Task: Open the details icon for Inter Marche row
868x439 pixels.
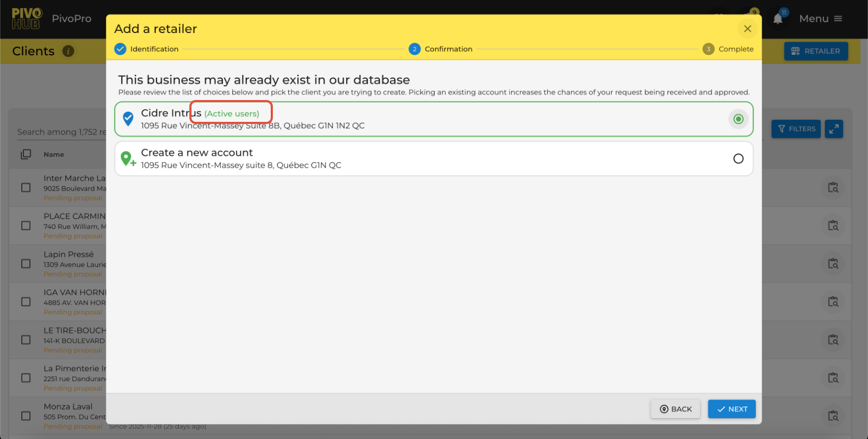Action: click(833, 188)
